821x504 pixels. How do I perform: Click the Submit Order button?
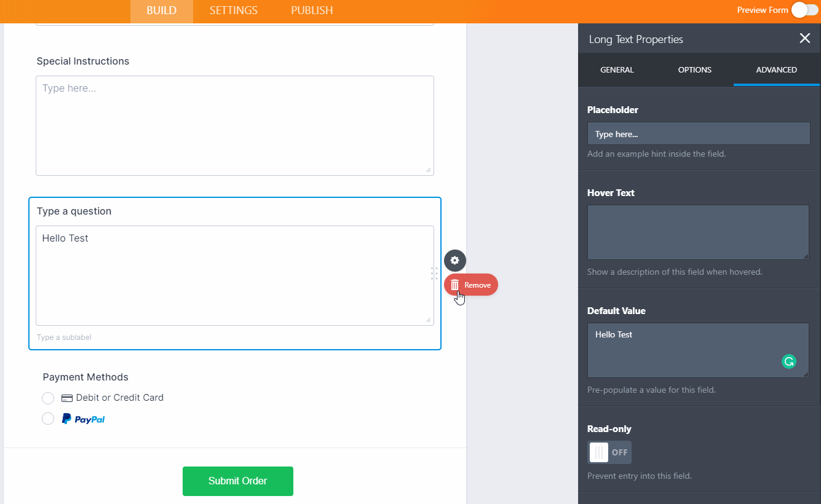(237, 481)
